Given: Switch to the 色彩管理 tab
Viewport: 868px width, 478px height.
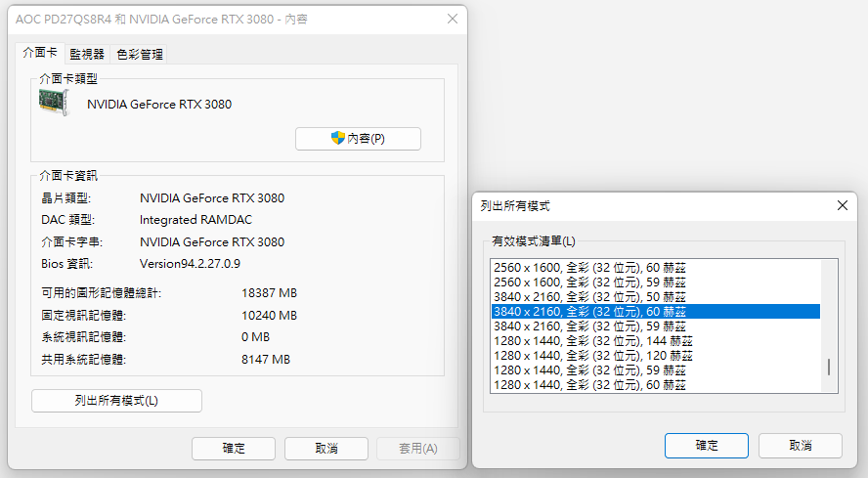Looking at the screenshot, I should [140, 55].
